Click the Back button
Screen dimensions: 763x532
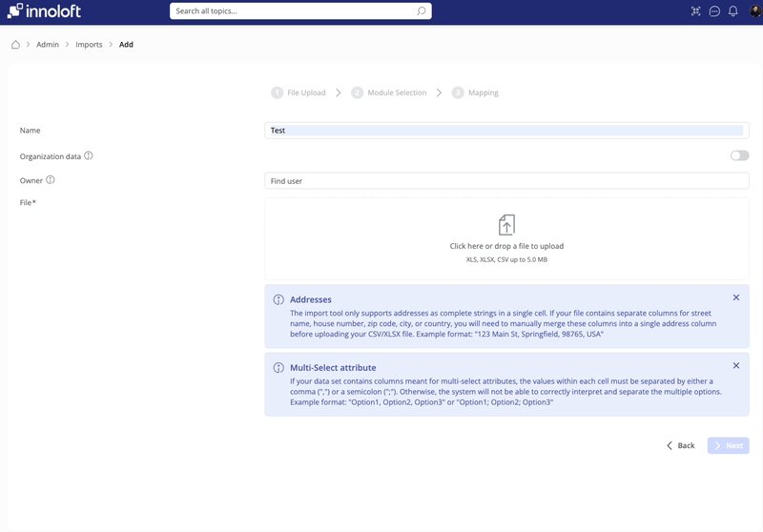(680, 445)
